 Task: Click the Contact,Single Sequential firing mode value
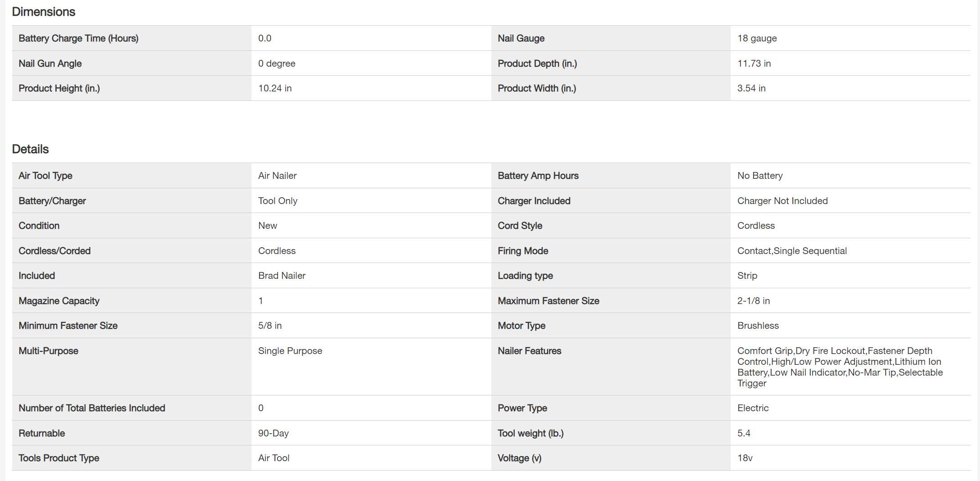click(x=791, y=251)
